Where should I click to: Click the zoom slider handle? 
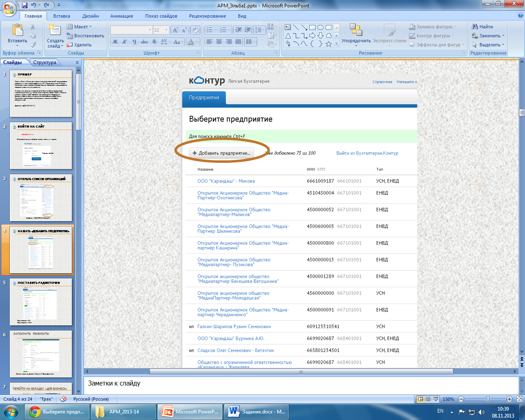click(x=488, y=399)
